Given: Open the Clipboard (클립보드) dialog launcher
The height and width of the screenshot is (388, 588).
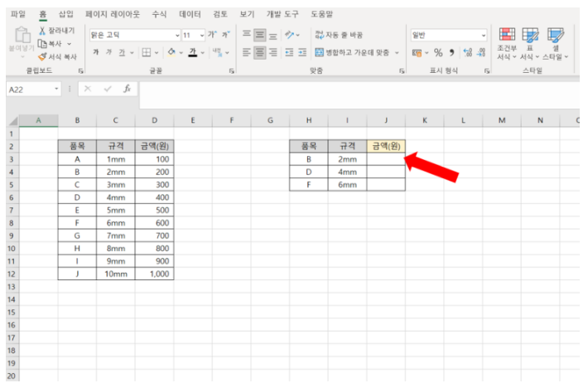Looking at the screenshot, I should point(80,70).
